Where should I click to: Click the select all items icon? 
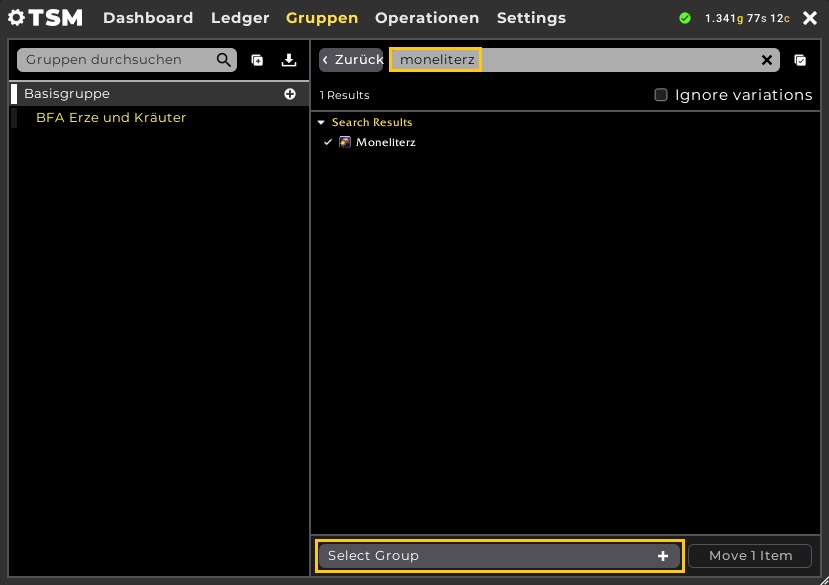(x=800, y=60)
